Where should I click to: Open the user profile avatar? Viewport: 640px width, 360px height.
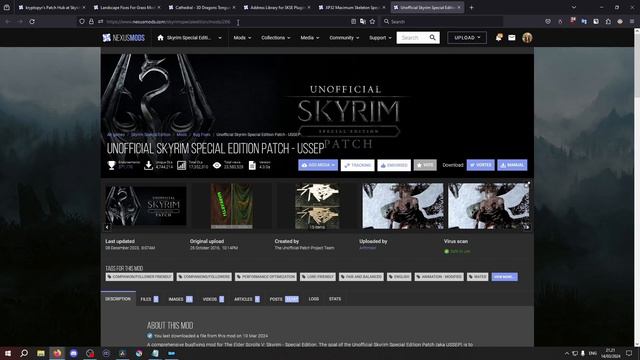(527, 38)
